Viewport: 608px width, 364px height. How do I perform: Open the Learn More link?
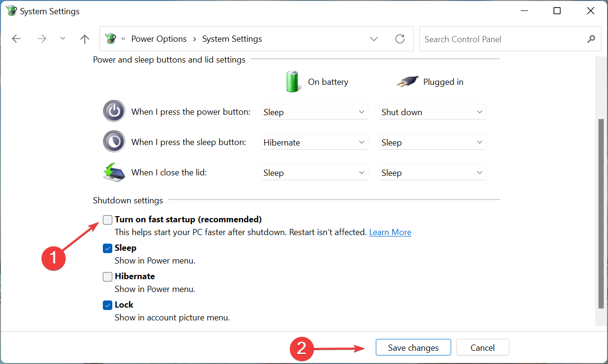(390, 232)
